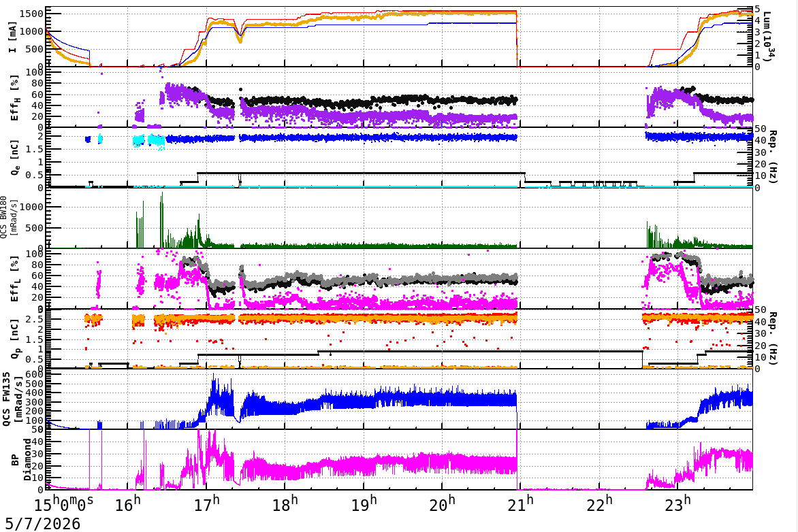798x532 pixels.
Task: Select the "Eff_H [%]" axis label
Action: click(x=15, y=98)
